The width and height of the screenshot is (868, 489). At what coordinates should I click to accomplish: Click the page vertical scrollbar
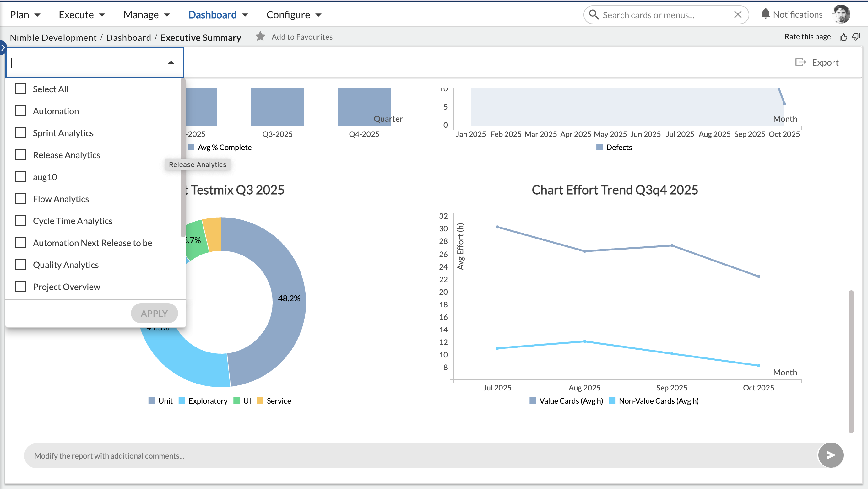click(x=851, y=361)
